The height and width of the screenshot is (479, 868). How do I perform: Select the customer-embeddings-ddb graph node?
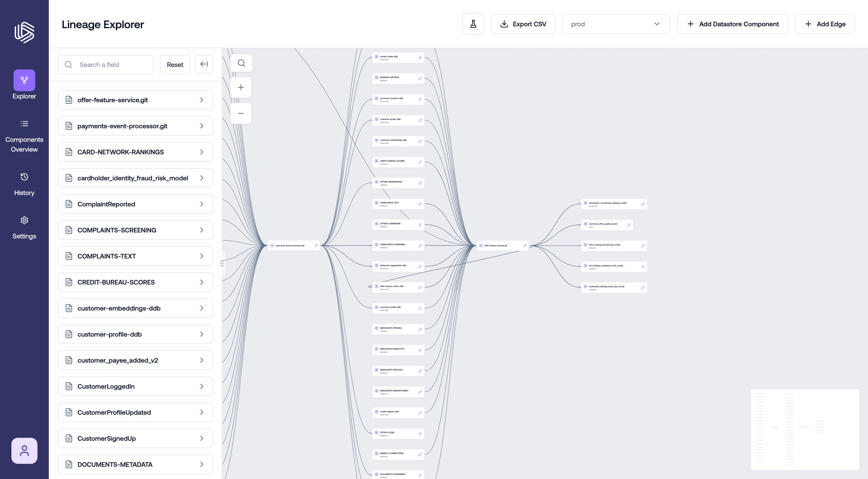tap(398, 141)
